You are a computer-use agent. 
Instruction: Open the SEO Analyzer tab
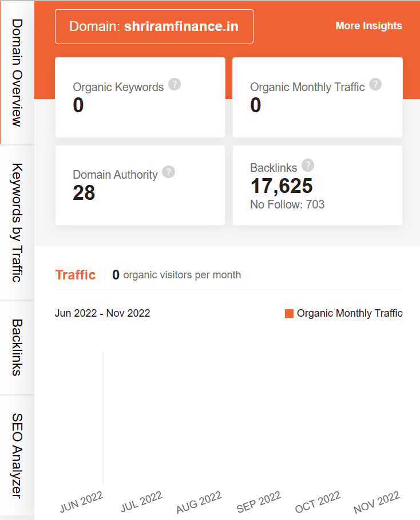click(14, 452)
